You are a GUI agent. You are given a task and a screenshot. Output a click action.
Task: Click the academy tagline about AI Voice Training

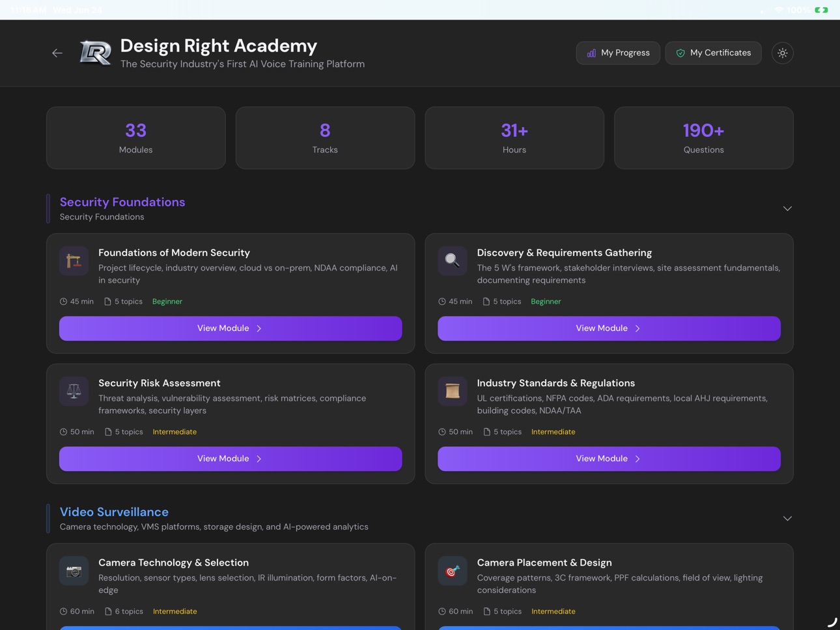242,64
